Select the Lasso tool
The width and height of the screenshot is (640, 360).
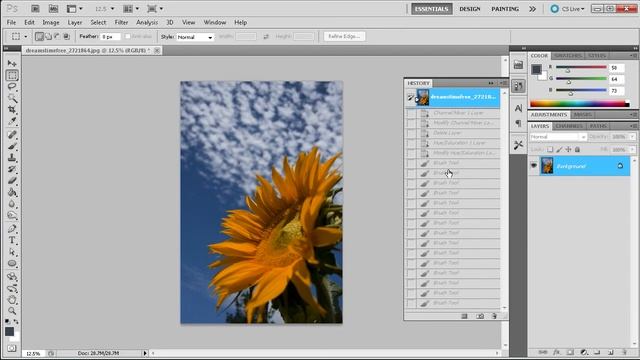[12, 87]
